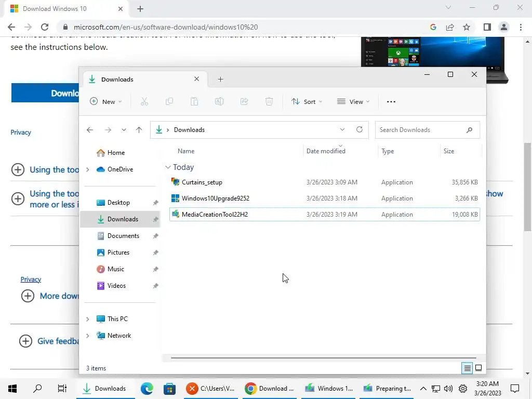Expand the 'Give feedback' section on the webpage

[26, 341]
